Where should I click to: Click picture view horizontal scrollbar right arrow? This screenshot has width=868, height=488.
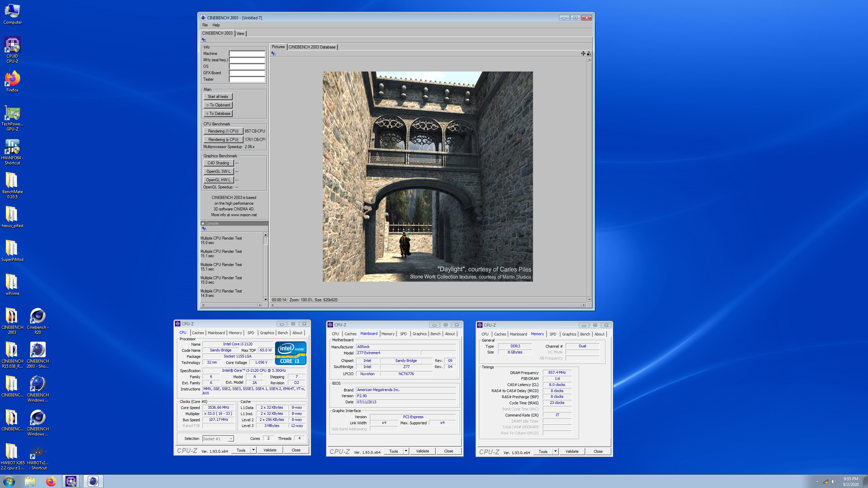pyautogui.click(x=584, y=305)
